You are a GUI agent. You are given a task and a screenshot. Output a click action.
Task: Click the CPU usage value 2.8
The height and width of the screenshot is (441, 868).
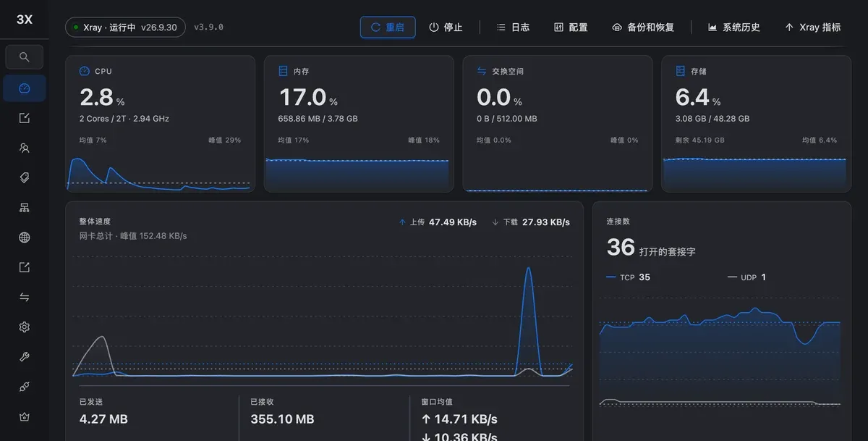(96, 97)
